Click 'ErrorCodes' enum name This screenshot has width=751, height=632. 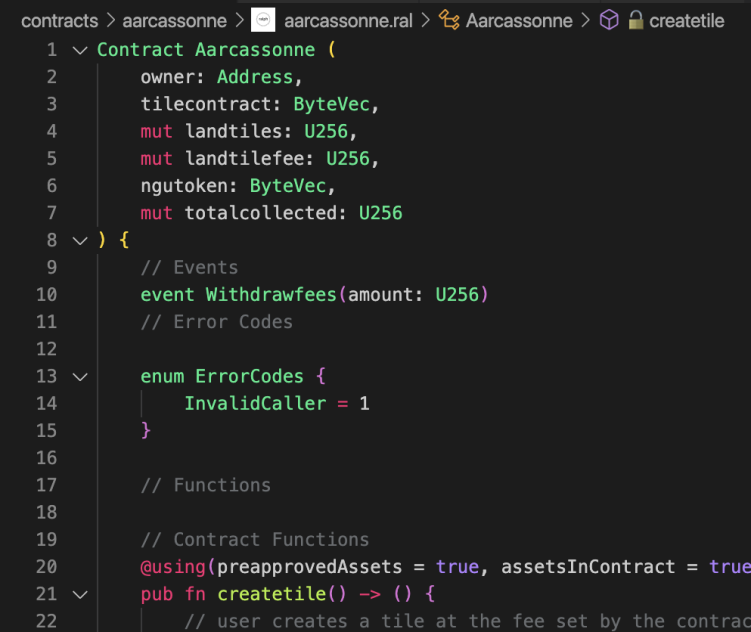[250, 376]
